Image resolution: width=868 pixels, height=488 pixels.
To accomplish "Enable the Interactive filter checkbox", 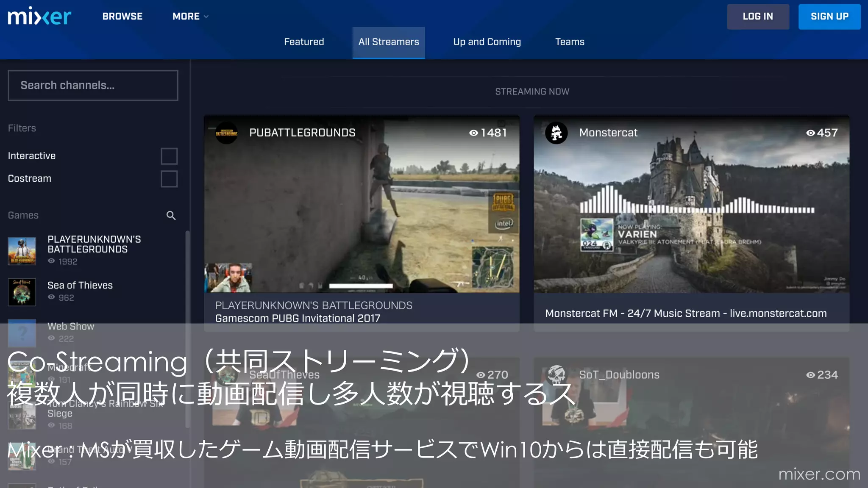I will coord(169,156).
